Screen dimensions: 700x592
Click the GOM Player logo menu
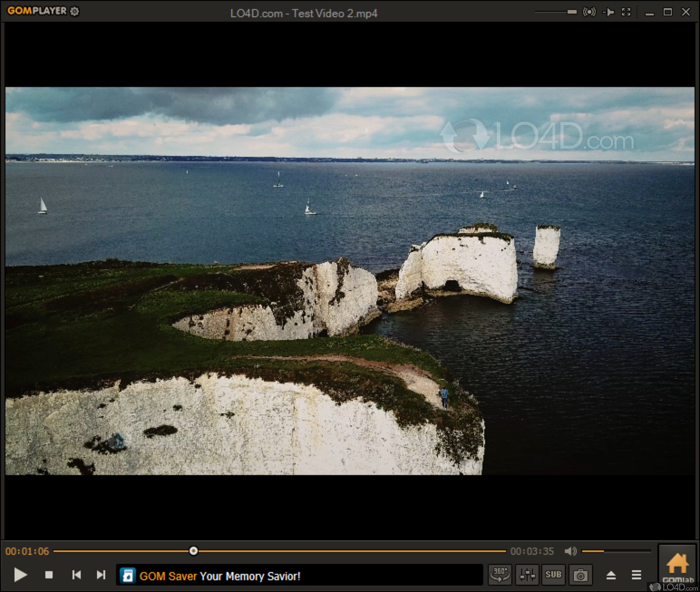tap(37, 11)
